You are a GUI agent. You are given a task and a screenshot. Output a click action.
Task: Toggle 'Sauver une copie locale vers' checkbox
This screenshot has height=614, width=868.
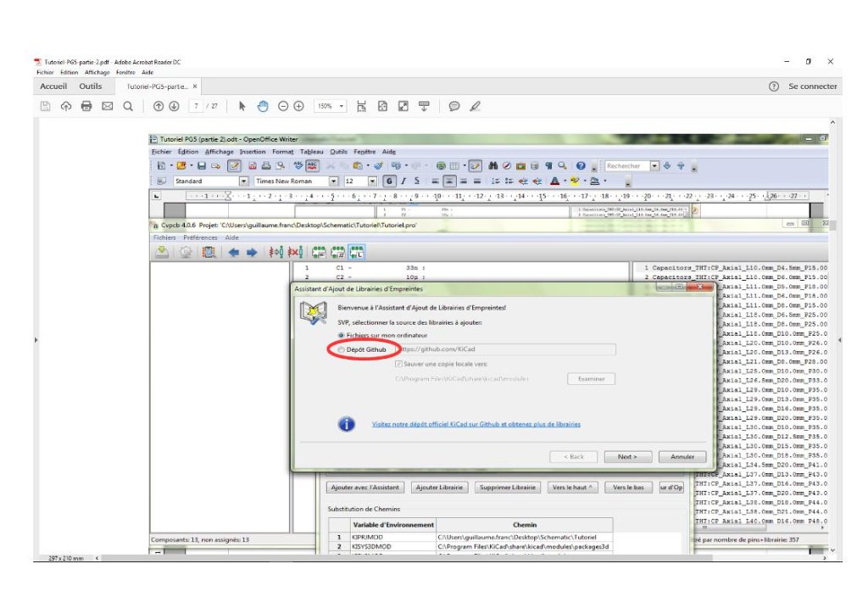click(x=398, y=364)
